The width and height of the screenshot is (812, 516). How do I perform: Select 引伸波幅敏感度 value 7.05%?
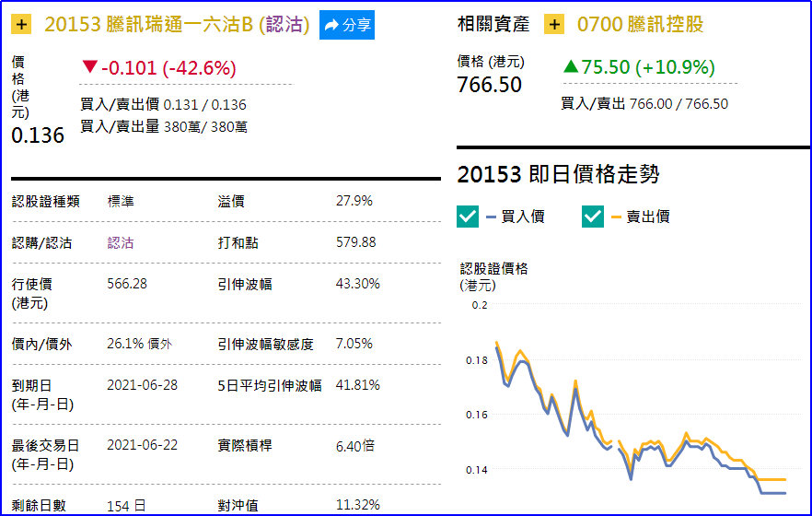354,344
